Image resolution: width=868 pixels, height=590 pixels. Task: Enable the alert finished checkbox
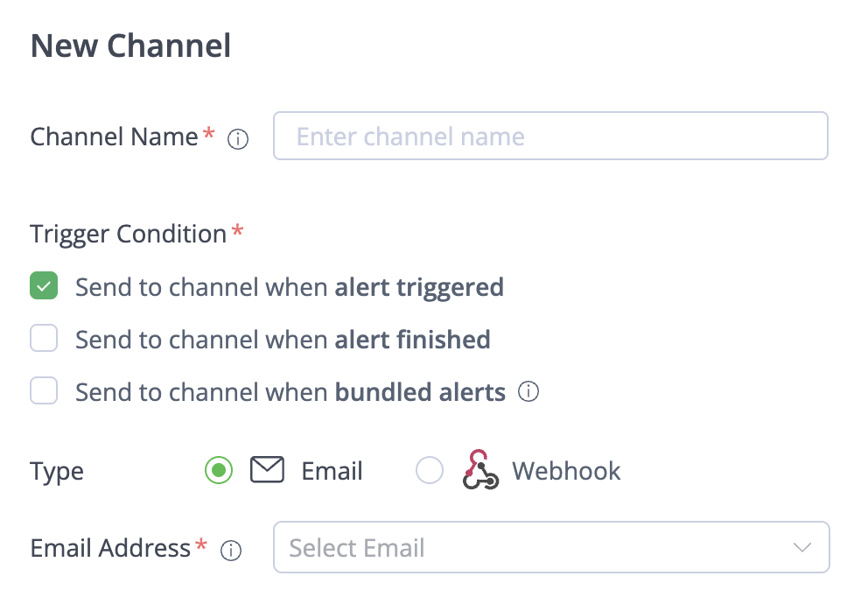click(44, 339)
